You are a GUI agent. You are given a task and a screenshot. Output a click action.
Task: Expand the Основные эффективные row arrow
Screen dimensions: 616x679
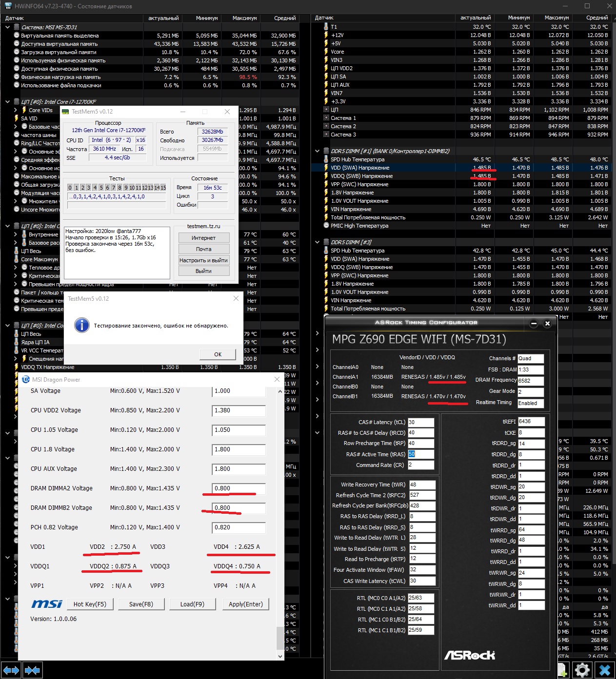pos(15,152)
